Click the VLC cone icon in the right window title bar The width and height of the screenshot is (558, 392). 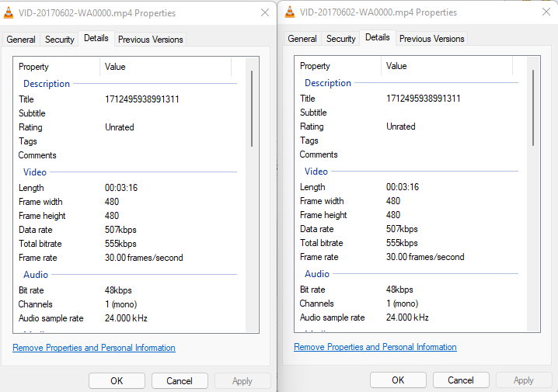[291, 12]
